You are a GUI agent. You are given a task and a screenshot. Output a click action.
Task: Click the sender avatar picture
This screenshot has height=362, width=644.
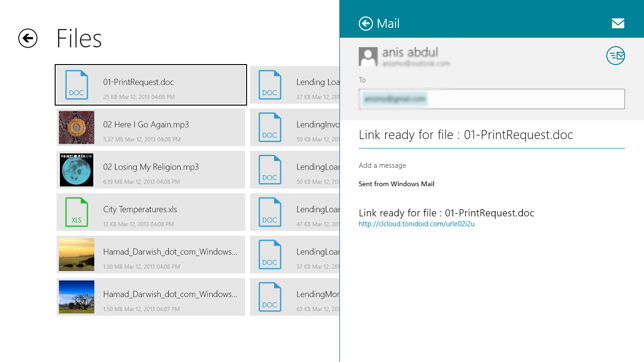click(368, 57)
